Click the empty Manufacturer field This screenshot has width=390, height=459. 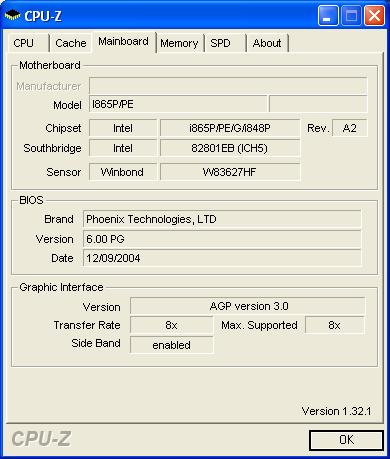coord(228,86)
